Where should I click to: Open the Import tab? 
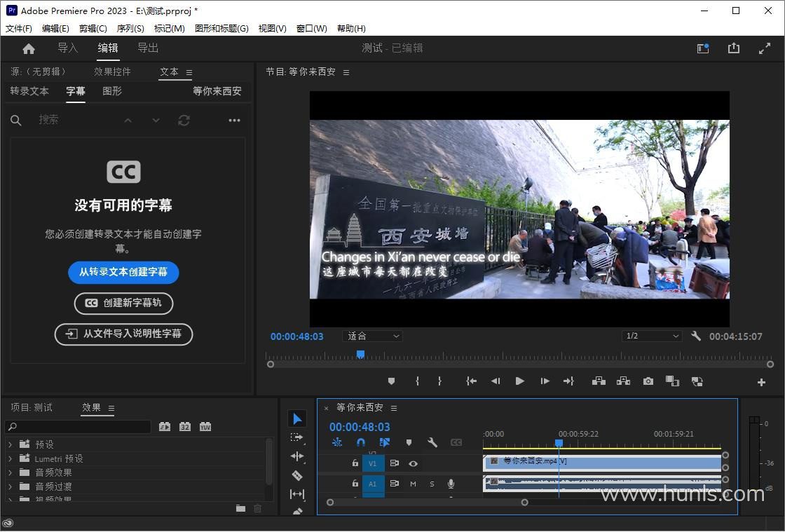pyautogui.click(x=67, y=48)
